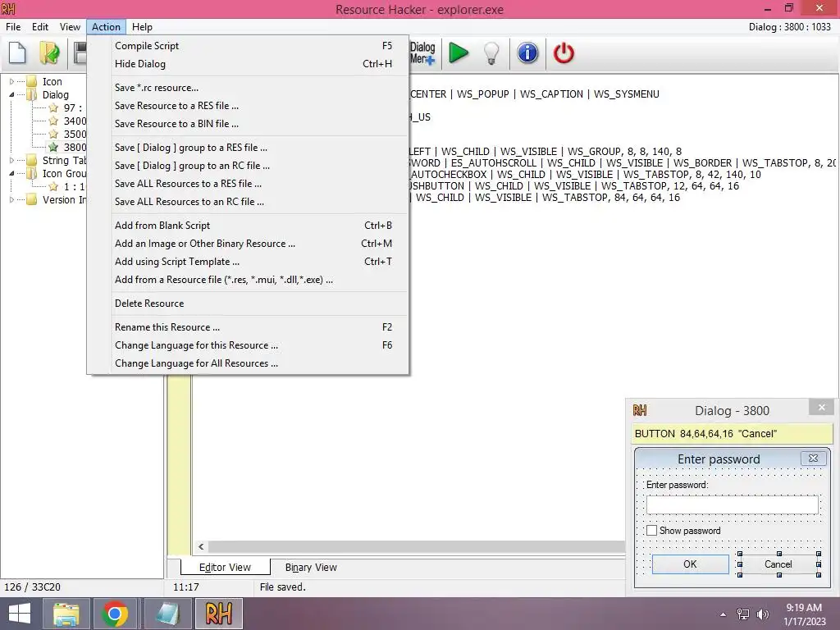Image resolution: width=840 pixels, height=630 pixels.
Task: Open the Edit menu
Action: pyautogui.click(x=40, y=27)
